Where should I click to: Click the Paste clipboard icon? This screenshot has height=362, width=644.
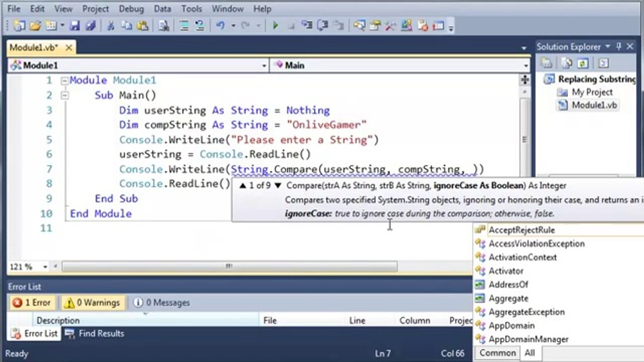(x=143, y=26)
